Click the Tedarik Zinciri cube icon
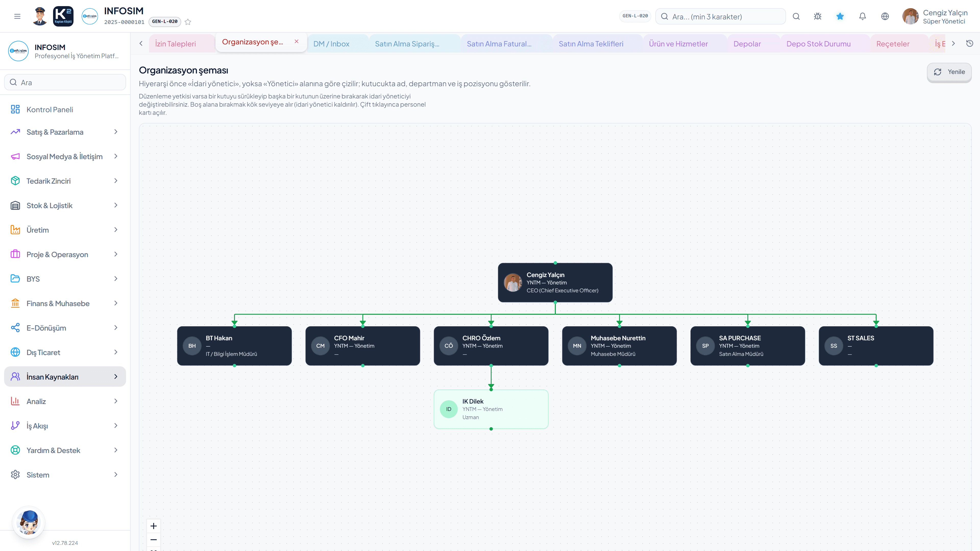980x551 pixels. (x=15, y=181)
